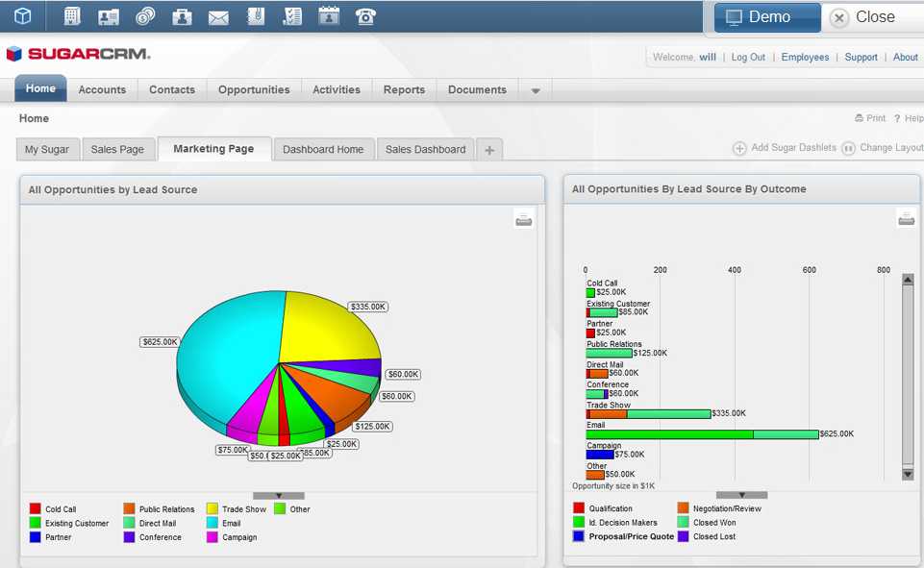Click the blue Campaign bar

tap(600, 455)
